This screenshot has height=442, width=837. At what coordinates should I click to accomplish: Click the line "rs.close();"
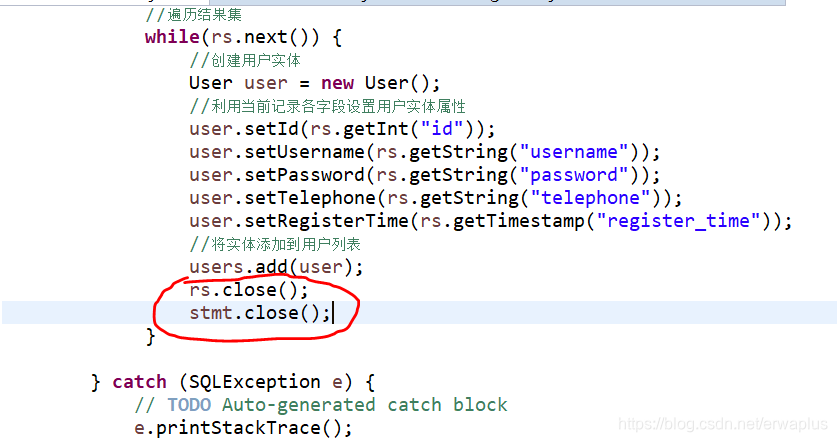(x=249, y=290)
